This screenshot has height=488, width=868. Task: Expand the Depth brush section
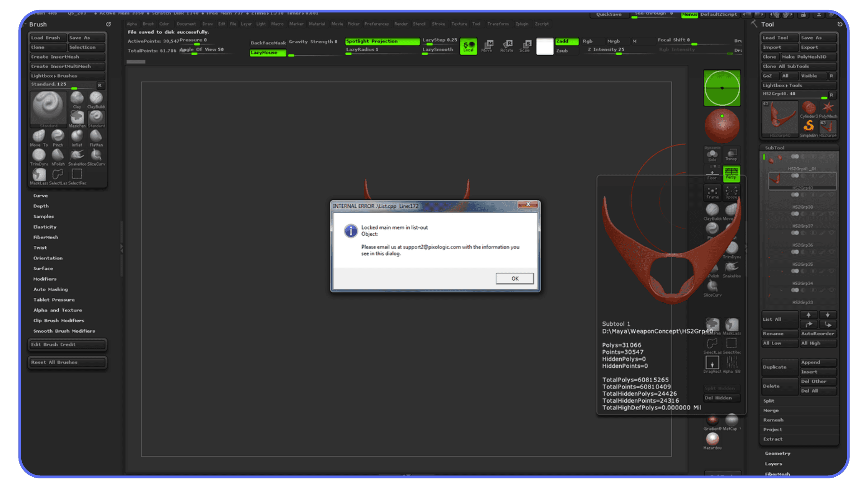41,206
